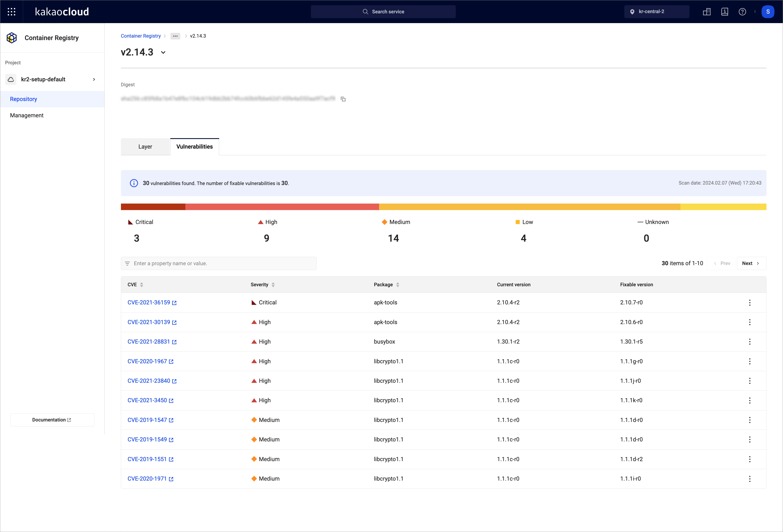Open CVE-2021-28831 link
783x532 pixels.
point(152,342)
